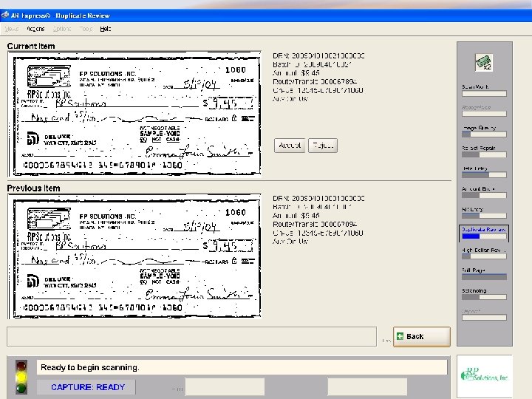The width and height of the screenshot is (532, 399).
Task: Accept the current duplicate item
Action: [x=290, y=146]
